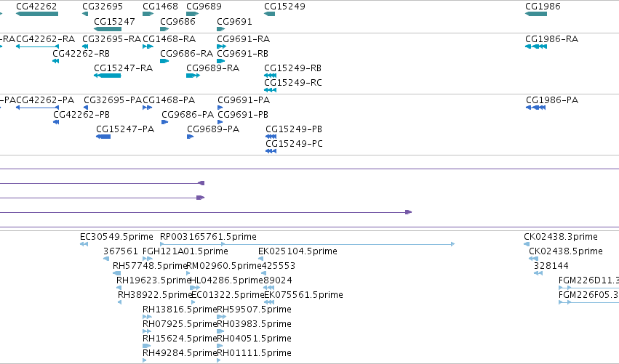Click the CK02438.3prime EST label

point(561,237)
